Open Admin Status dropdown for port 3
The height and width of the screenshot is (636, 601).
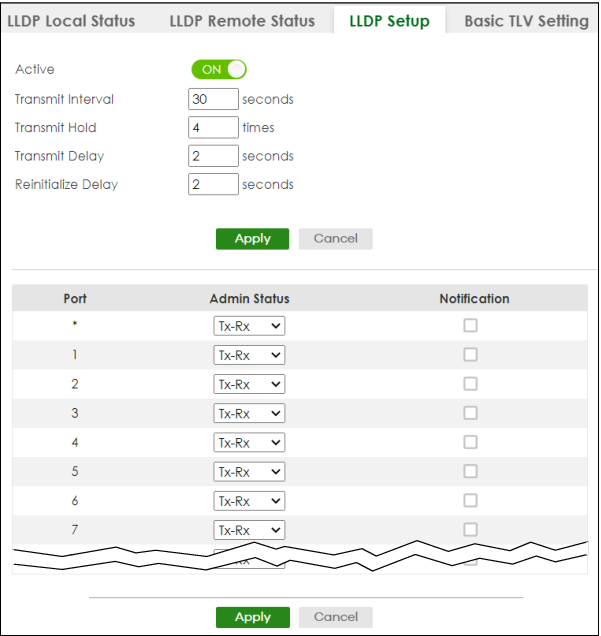[249, 413]
